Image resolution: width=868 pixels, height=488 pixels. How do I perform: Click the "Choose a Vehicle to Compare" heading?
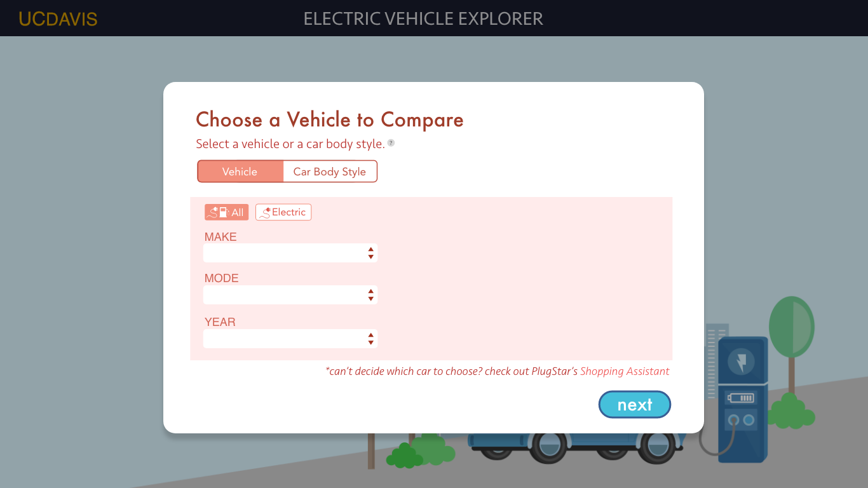330,119
